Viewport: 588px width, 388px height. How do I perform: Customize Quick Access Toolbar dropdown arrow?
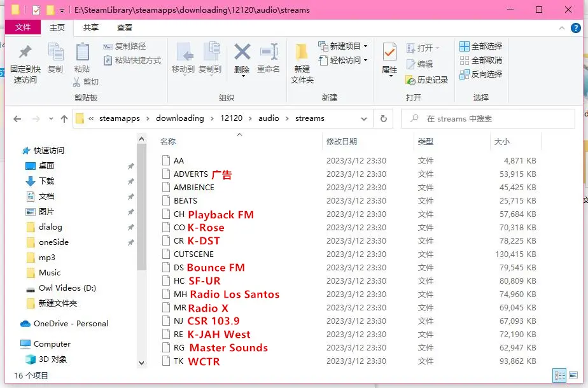point(62,11)
